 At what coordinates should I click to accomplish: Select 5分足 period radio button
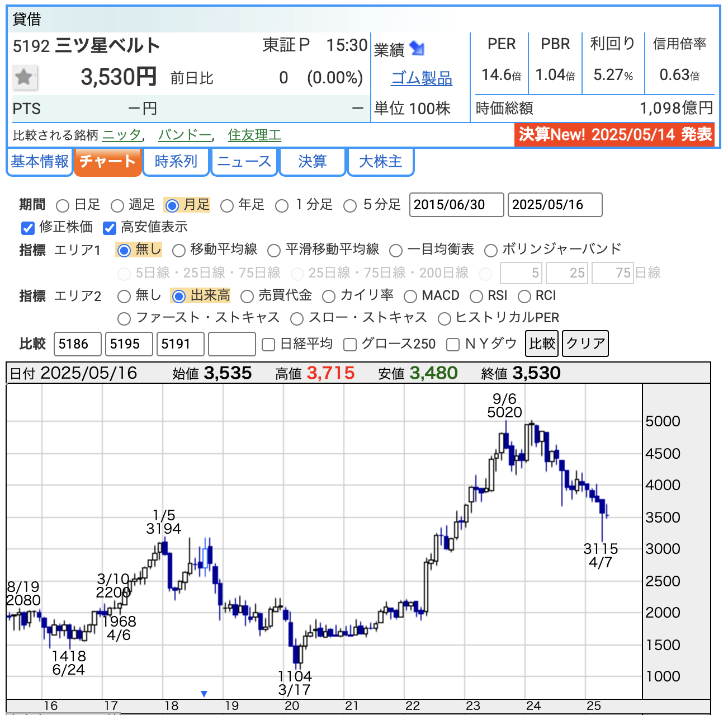tap(350, 206)
